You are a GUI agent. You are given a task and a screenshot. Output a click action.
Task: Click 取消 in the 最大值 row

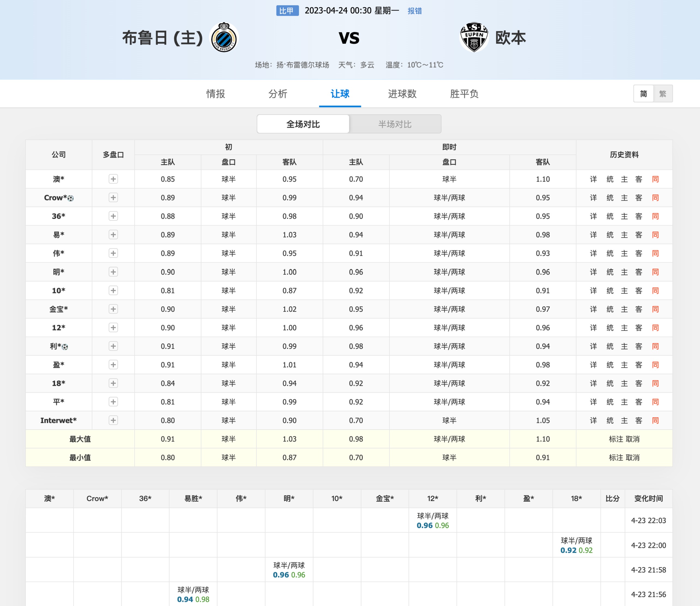(632, 439)
